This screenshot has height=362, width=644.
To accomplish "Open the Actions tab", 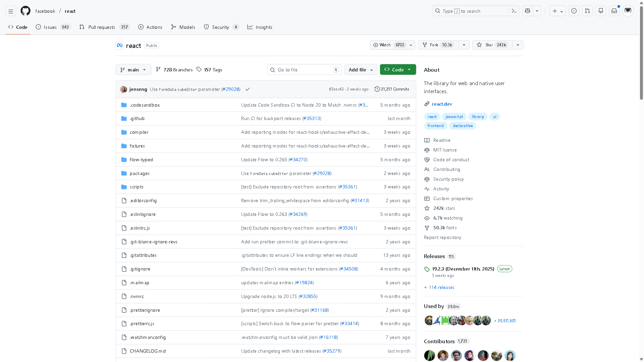I will [150, 27].
